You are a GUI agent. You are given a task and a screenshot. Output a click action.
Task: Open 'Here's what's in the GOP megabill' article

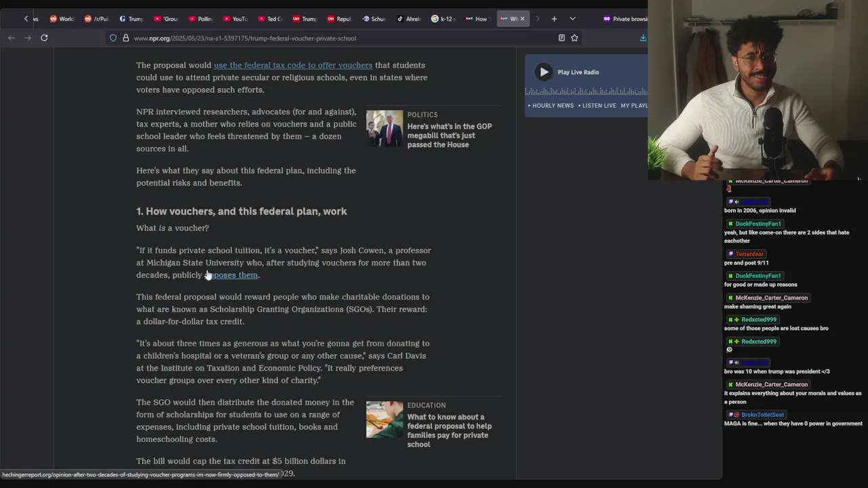(x=450, y=136)
